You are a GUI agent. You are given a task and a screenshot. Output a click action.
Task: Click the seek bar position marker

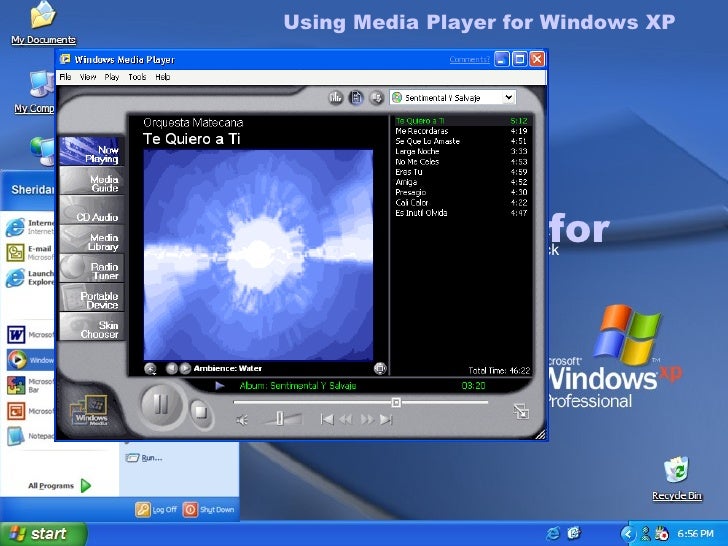396,402
